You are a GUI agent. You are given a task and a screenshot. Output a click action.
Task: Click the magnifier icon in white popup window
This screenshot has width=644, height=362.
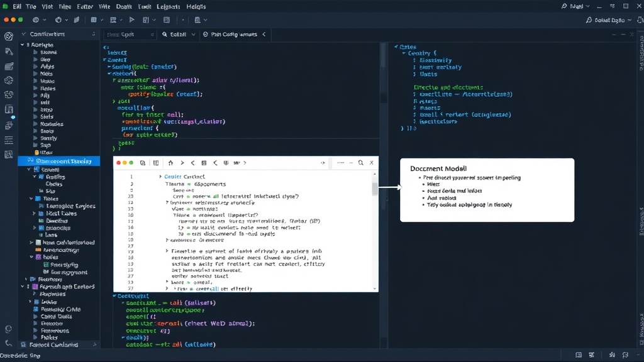coord(360,163)
